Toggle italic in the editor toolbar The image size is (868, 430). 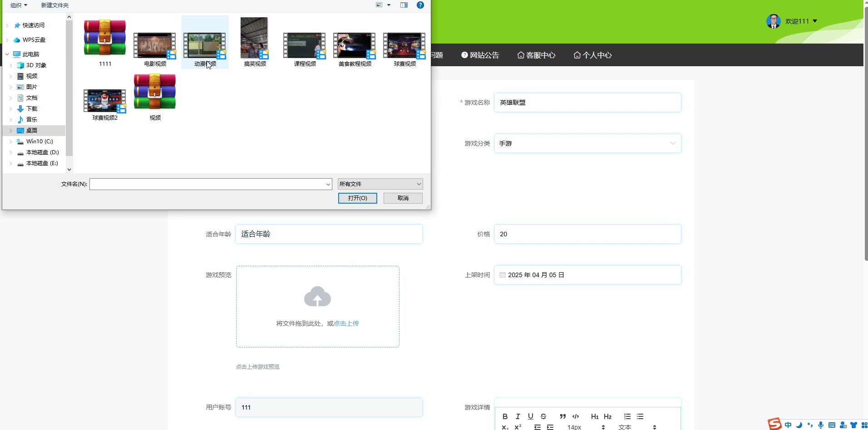coord(518,416)
